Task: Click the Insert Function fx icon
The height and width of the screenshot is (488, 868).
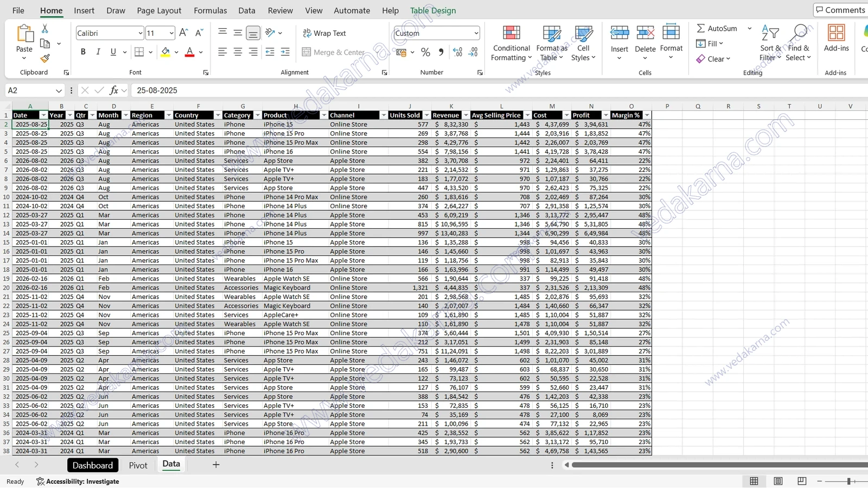Action: [x=113, y=91]
